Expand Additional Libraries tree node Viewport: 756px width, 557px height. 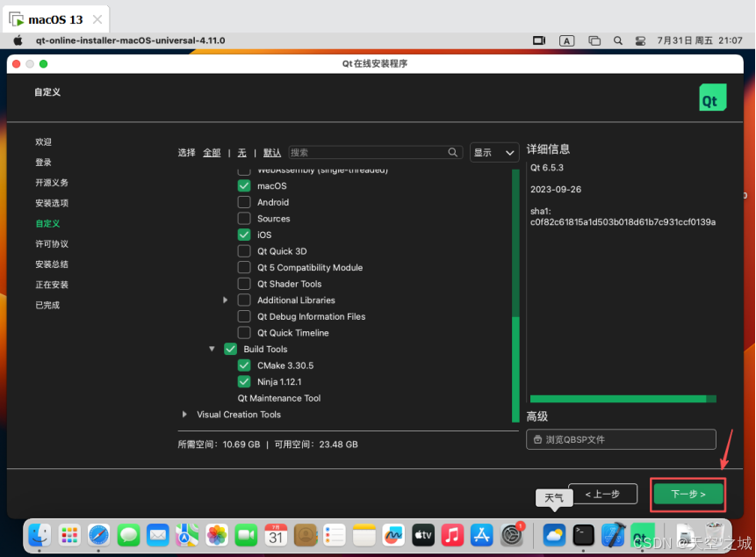[225, 300]
